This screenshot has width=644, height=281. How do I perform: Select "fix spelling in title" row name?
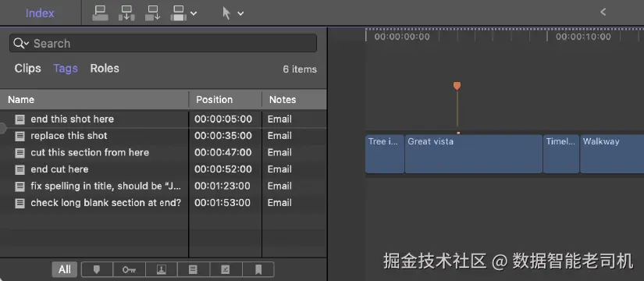pos(106,186)
